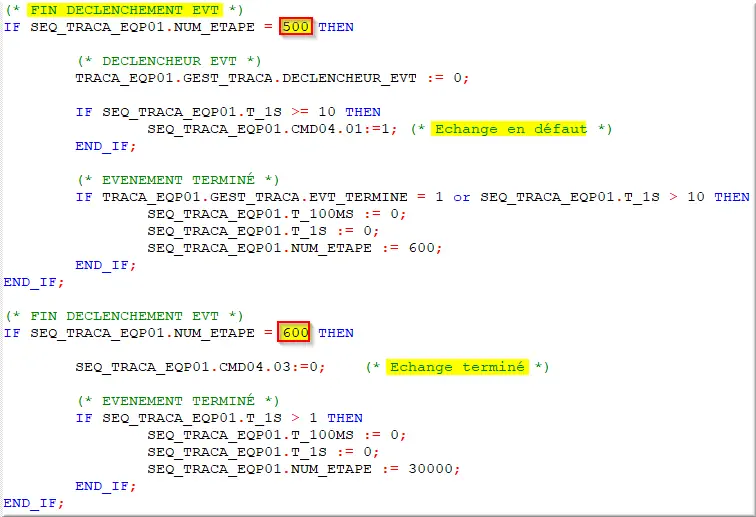
Task: Click the highlighted comment 'Echange en défaut'
Action: [x=509, y=129]
